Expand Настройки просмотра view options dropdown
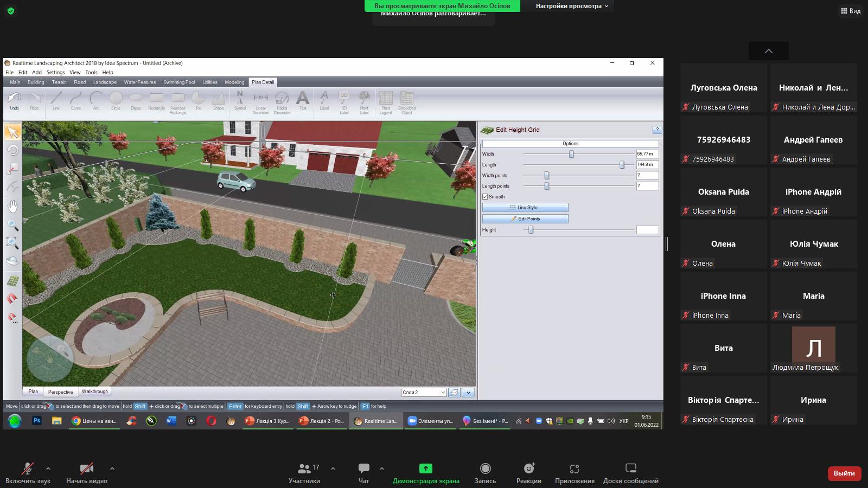 coord(572,6)
